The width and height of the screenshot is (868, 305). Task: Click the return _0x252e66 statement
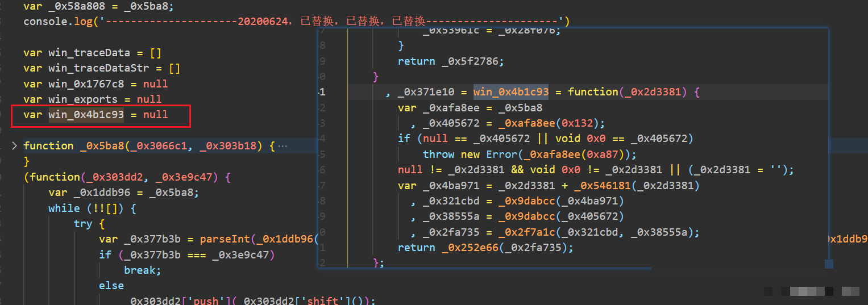(x=485, y=247)
